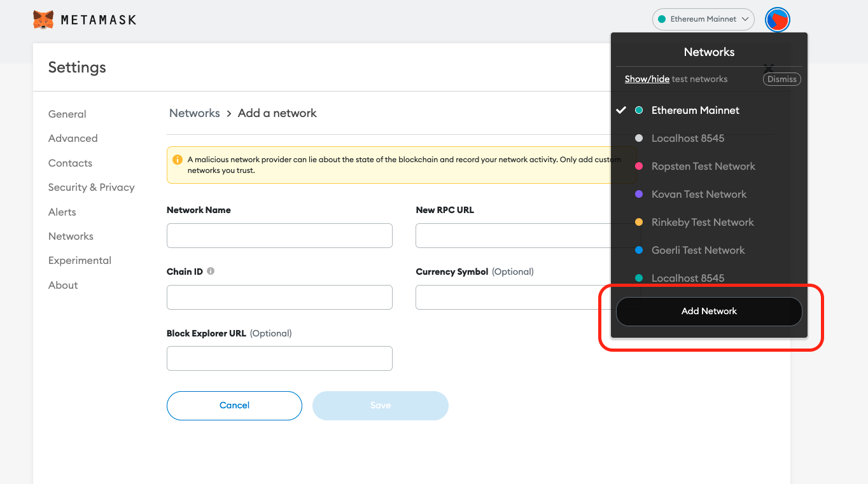
Task: Click Show/hide test networks link
Action: coord(647,80)
